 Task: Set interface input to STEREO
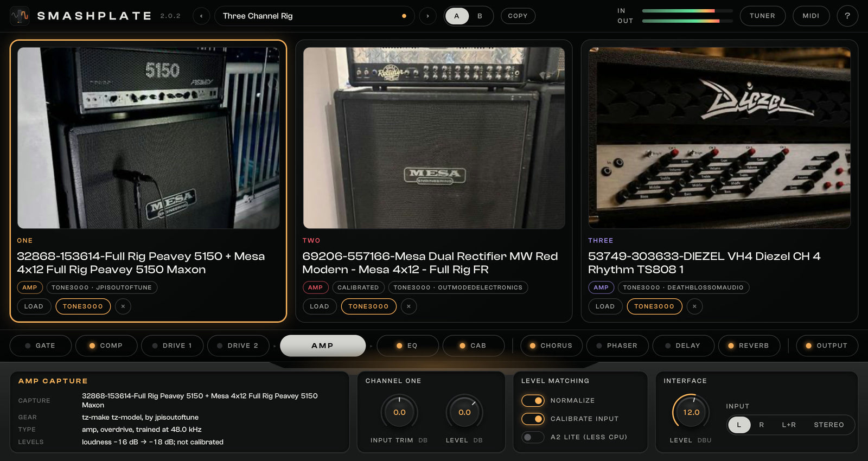(828, 425)
